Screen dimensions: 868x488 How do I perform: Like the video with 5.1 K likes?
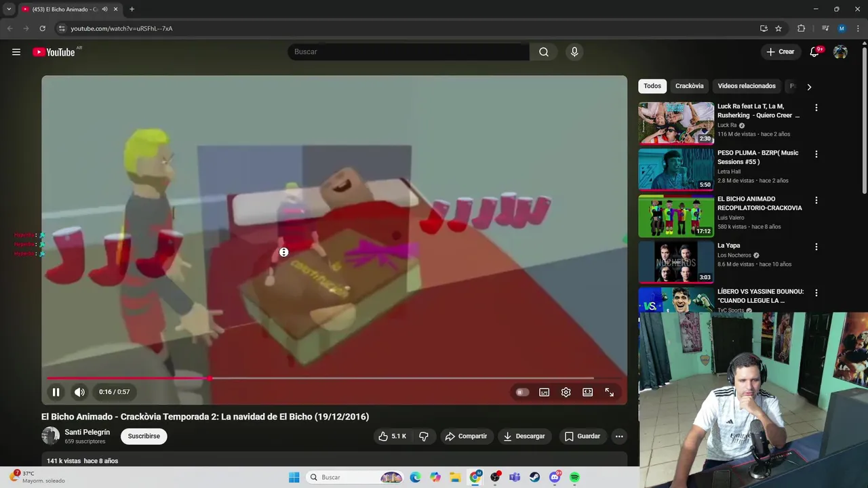tap(393, 436)
